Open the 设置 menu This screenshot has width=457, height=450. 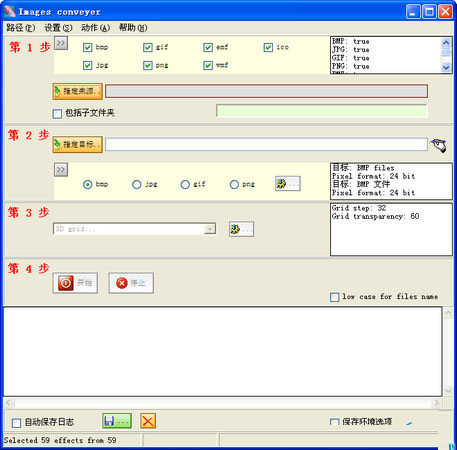pyautogui.click(x=58, y=28)
